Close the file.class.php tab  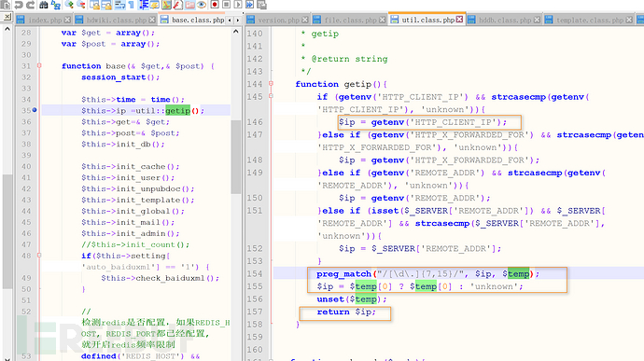(382, 20)
